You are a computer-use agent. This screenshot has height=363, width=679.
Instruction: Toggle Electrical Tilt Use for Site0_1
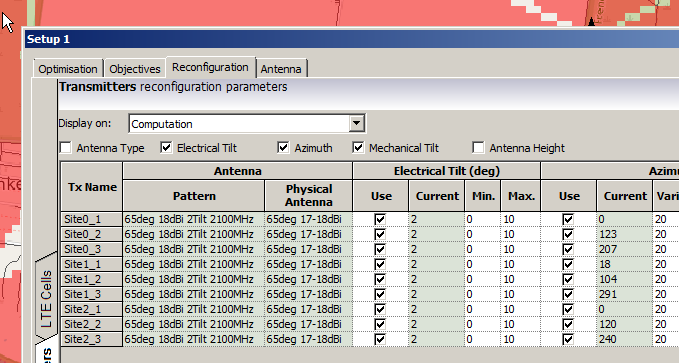click(x=380, y=219)
